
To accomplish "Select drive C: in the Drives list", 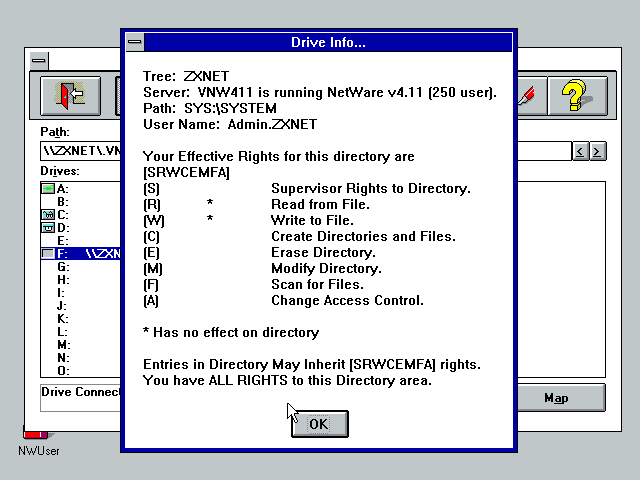I will tap(80, 215).
